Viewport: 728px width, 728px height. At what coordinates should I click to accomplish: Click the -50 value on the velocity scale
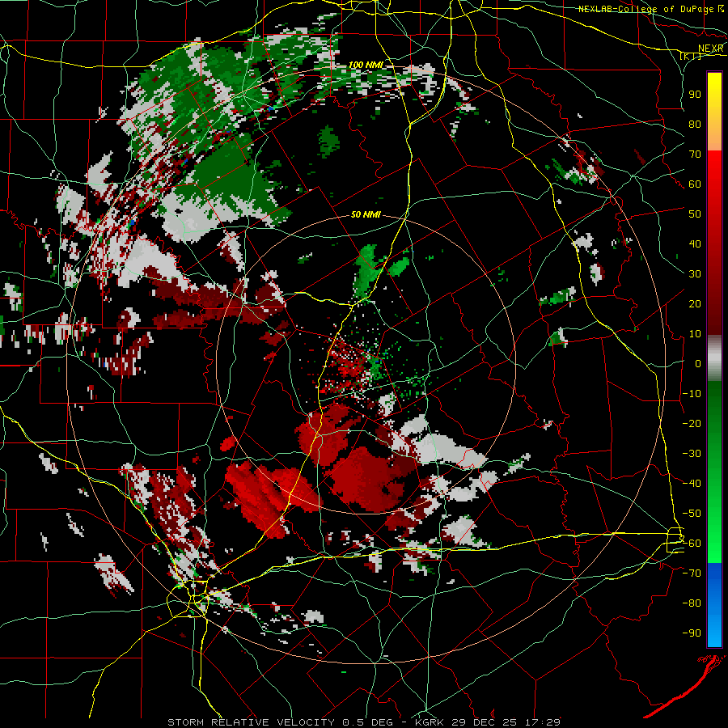692,514
